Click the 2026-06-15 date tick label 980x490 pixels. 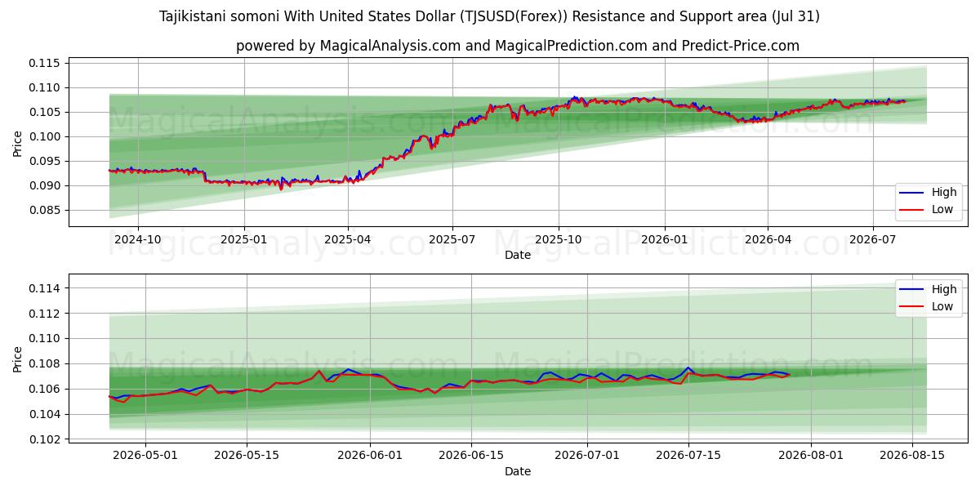471,456
